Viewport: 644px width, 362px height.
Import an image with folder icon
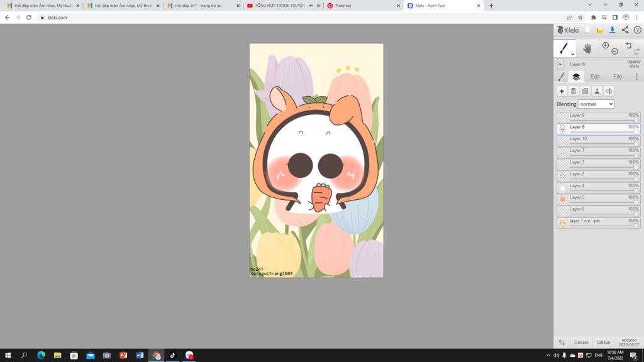click(x=599, y=30)
